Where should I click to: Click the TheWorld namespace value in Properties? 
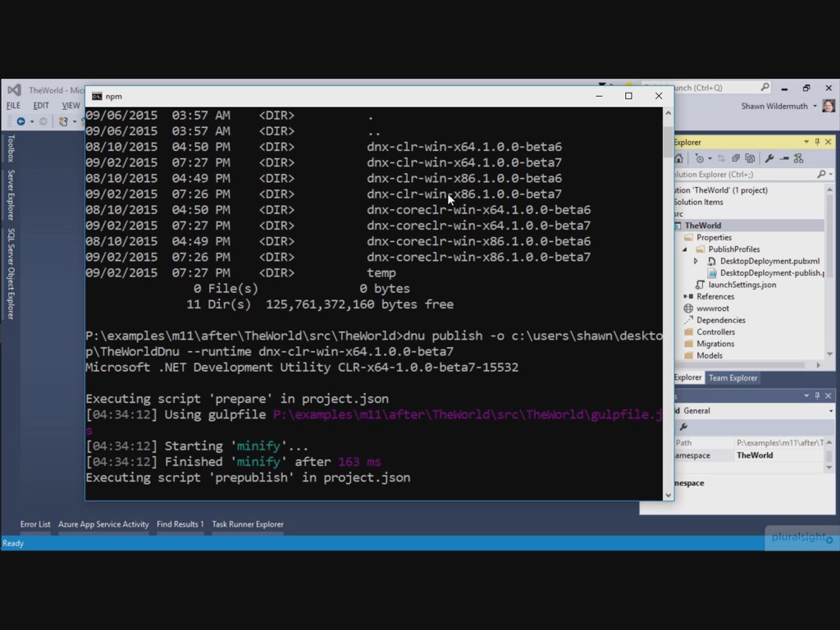(755, 455)
